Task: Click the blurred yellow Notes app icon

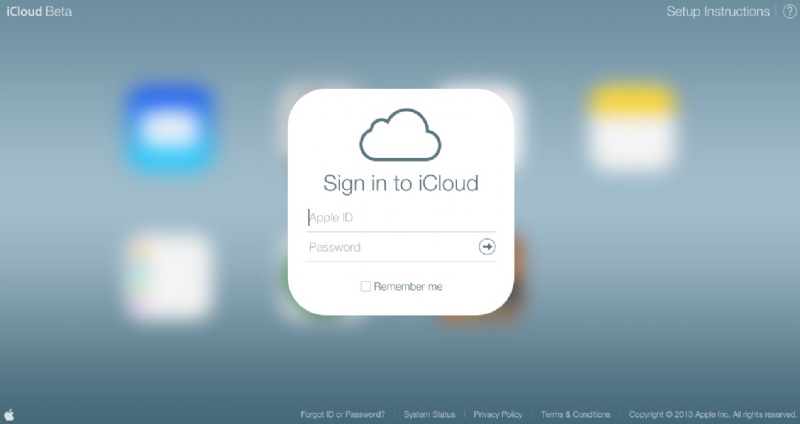Action: (633, 128)
